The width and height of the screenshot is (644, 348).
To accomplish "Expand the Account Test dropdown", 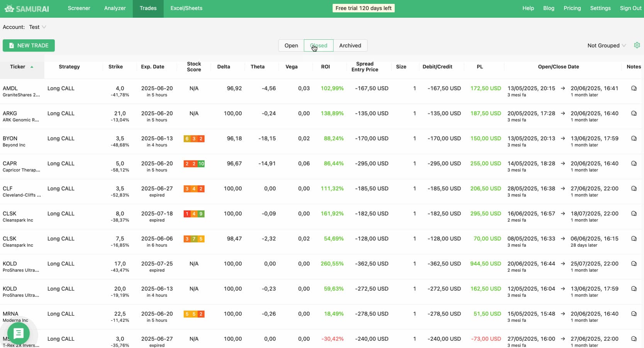I will click(37, 27).
